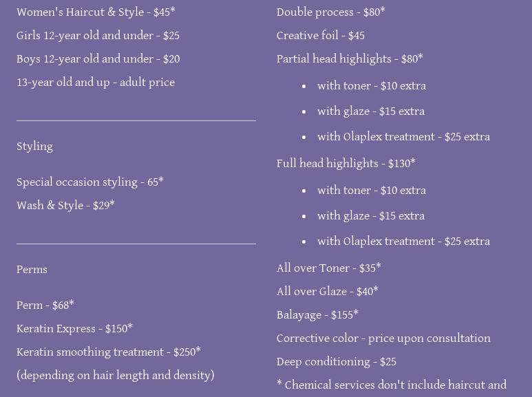The width and height of the screenshot is (532, 397).
Task: Click the Full head highlights line
Action: pos(345,164)
